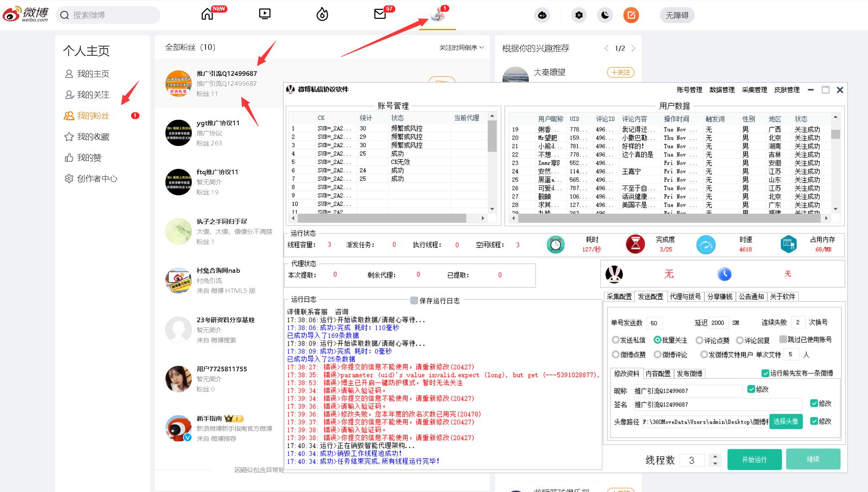The height and width of the screenshot is (492, 868).
Task: Expand the 关注时间倒序 sort dropdown
Action: click(x=461, y=48)
